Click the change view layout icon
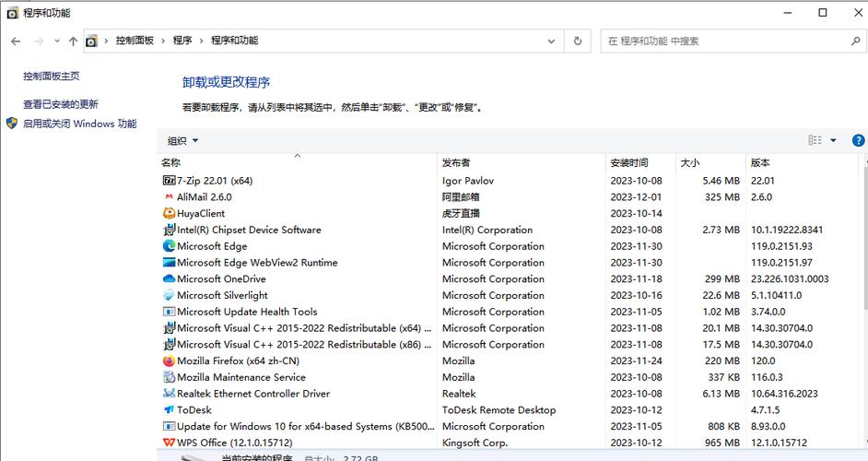Screen dimensions: 868x461 pos(815,140)
